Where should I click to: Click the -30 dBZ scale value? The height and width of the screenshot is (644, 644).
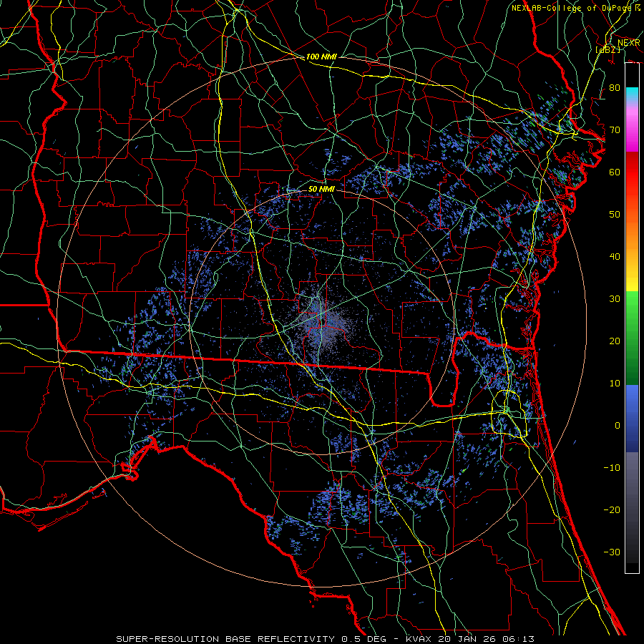[612, 552]
